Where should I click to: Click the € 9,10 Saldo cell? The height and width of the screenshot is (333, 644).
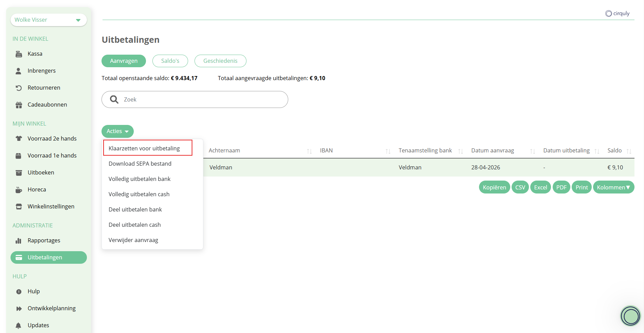point(615,167)
